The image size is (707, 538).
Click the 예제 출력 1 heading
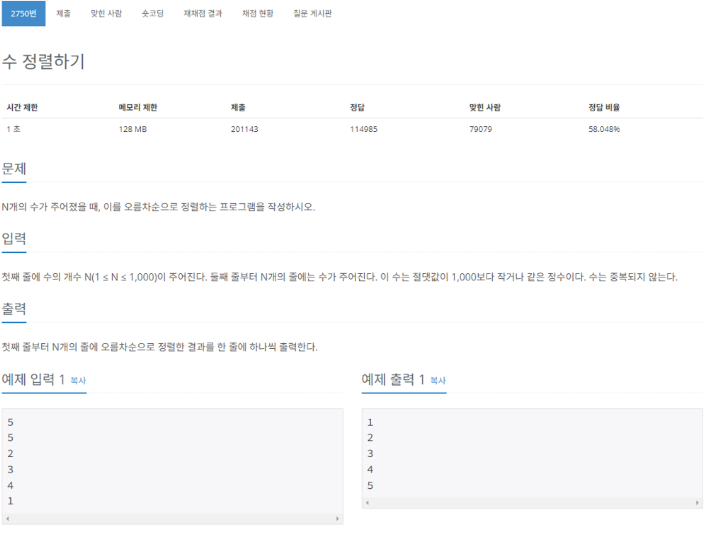[x=393, y=380]
